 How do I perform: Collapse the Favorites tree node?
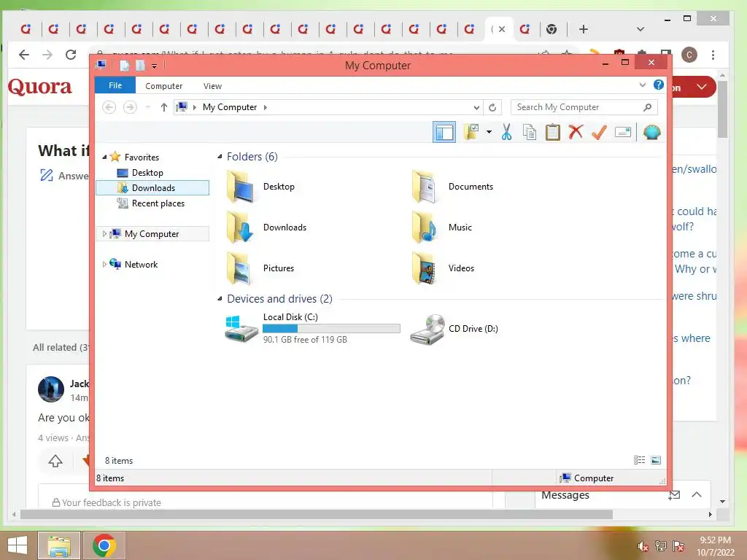[x=104, y=157]
